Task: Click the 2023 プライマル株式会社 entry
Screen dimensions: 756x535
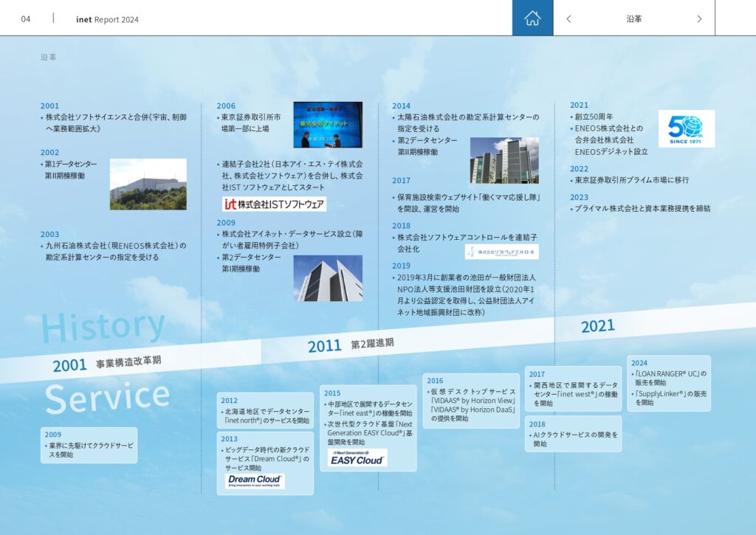Action: (640, 209)
